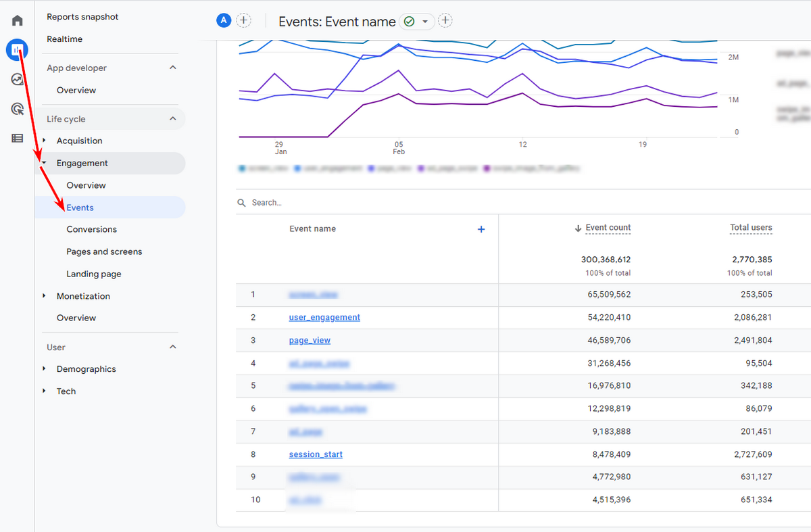This screenshot has width=811, height=532.
Task: Open Overview below Monetization
Action: (x=76, y=318)
